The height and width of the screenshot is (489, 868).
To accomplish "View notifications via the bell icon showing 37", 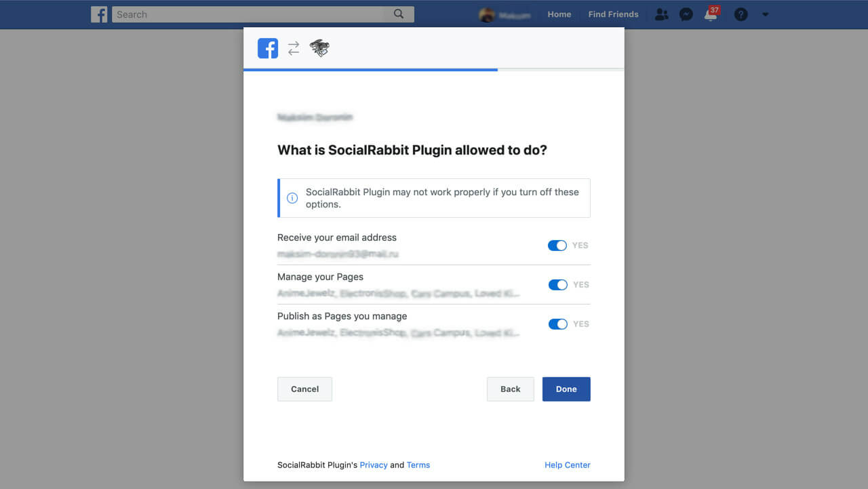I will point(711,16).
